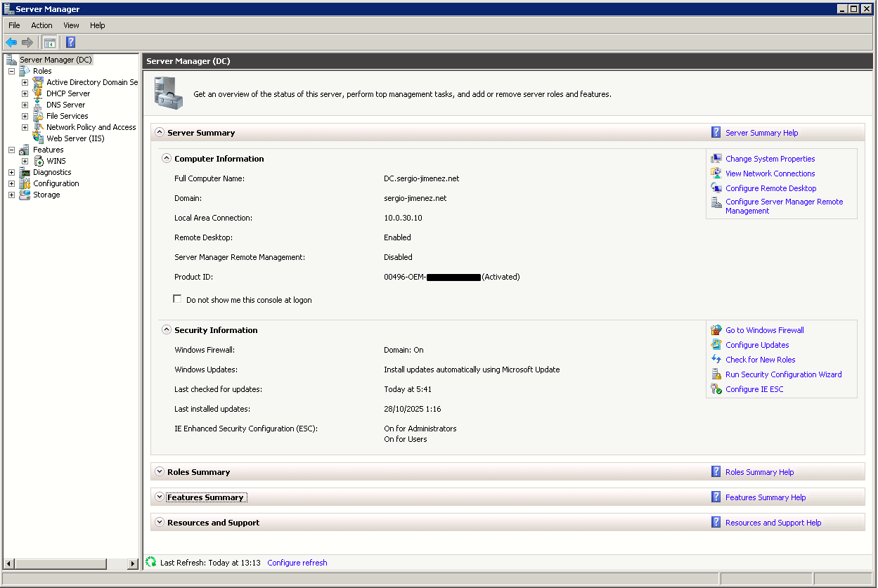Expand the Diagnostics tree node

click(11, 172)
